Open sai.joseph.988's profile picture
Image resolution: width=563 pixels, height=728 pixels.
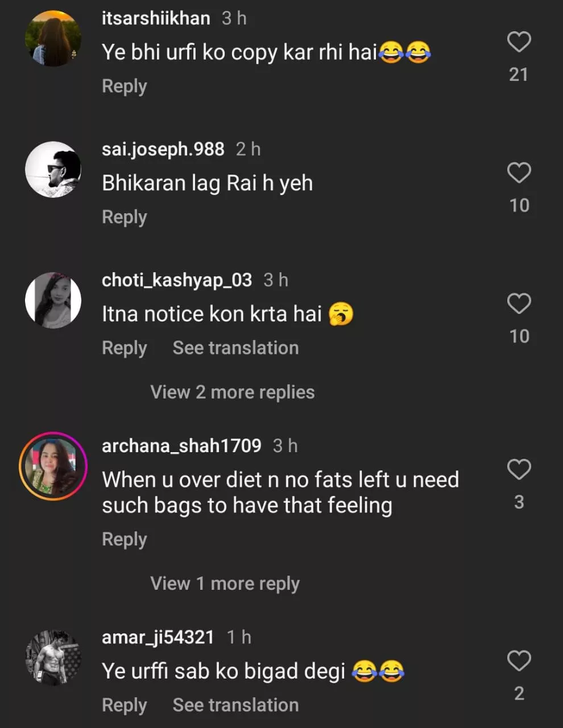[53, 169]
